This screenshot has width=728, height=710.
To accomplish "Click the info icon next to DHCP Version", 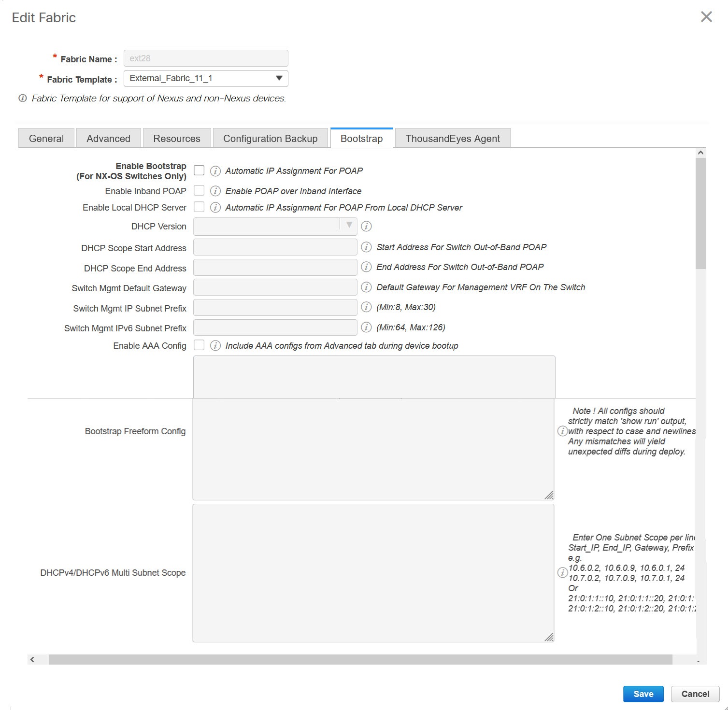I will point(366,226).
